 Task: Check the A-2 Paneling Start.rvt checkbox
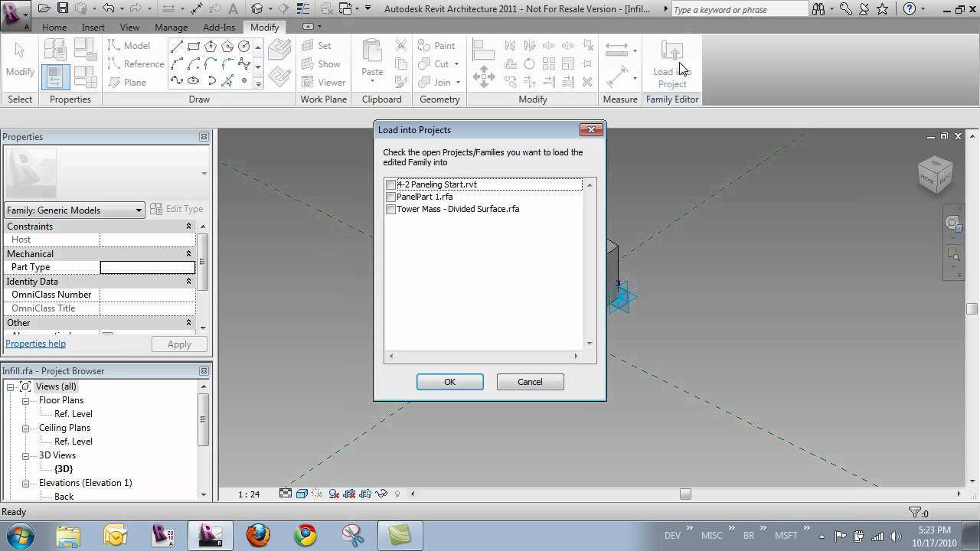[390, 184]
